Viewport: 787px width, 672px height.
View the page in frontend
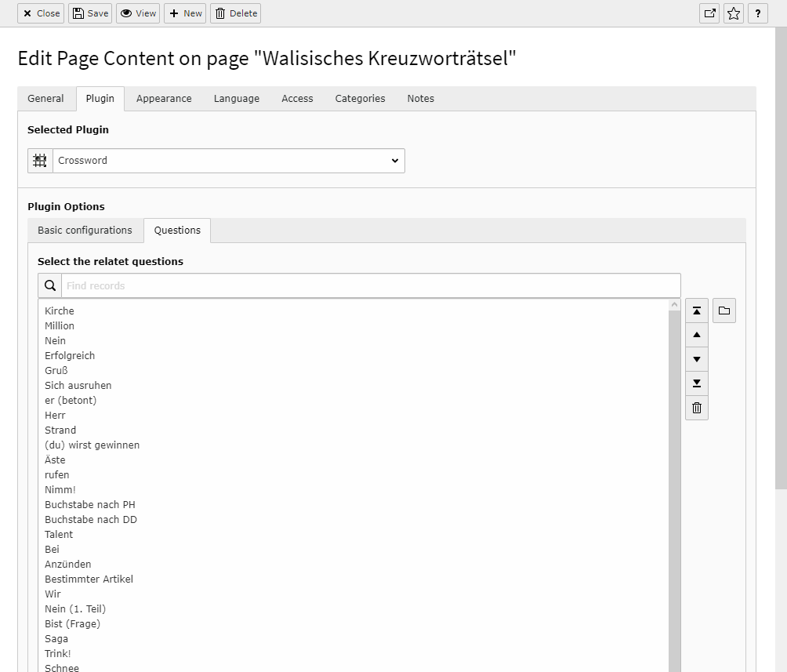tap(138, 13)
